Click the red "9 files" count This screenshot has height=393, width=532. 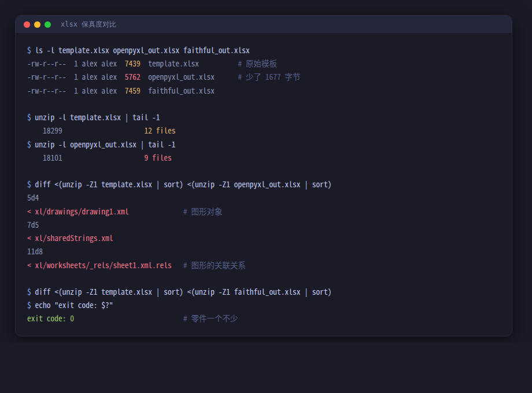[158, 158]
